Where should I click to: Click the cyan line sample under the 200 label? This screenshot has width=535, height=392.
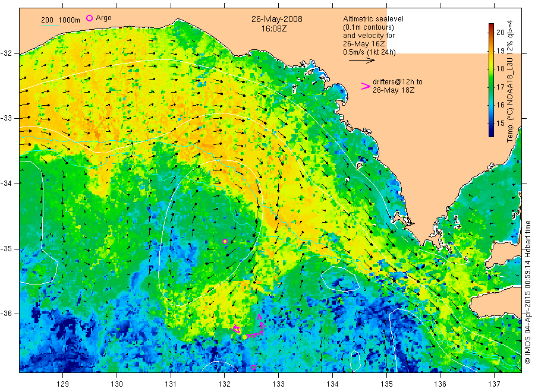50,25
